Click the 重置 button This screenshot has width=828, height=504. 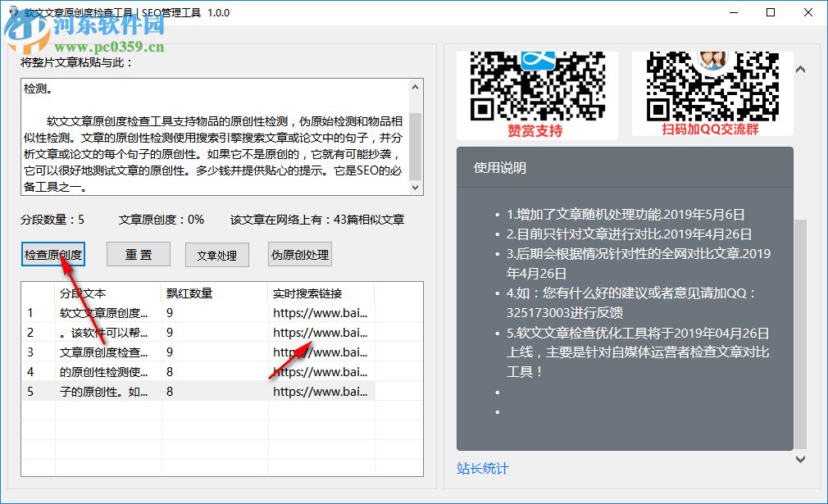tap(139, 255)
